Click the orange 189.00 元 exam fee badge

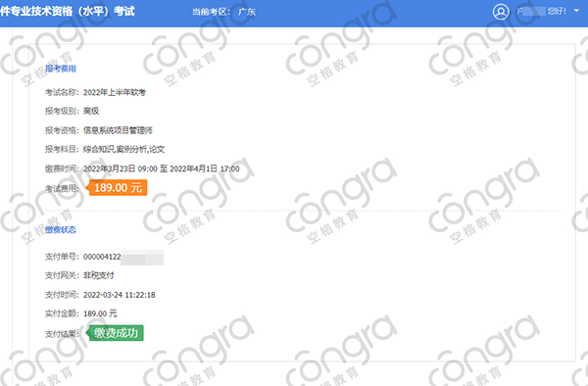coord(118,187)
